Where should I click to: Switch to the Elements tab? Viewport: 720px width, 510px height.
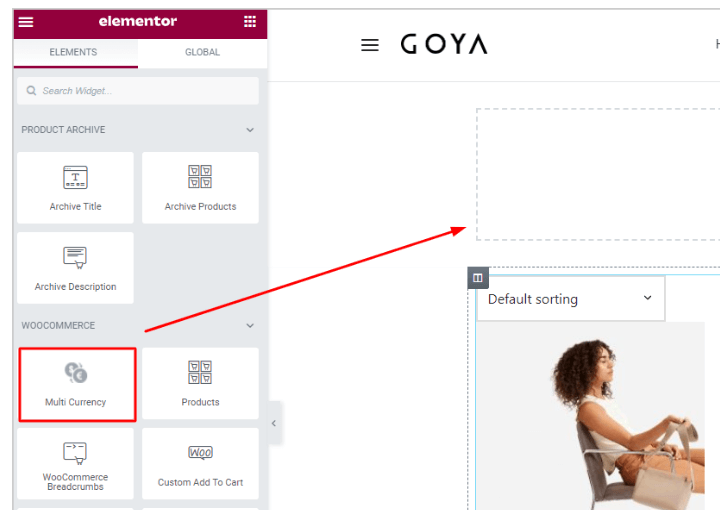coord(73,52)
